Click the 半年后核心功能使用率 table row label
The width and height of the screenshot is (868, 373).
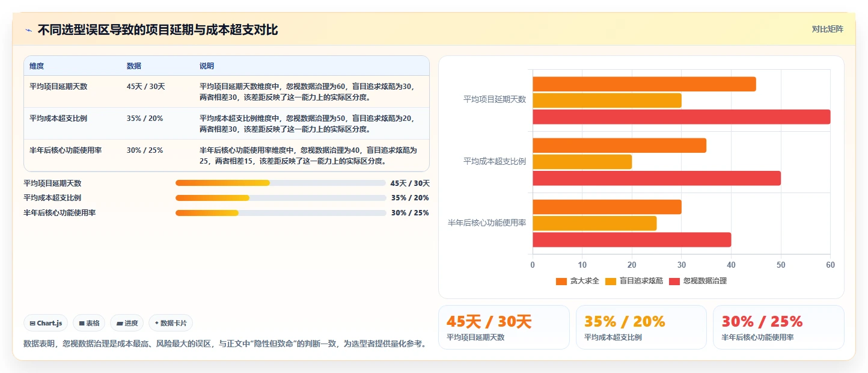tap(66, 150)
